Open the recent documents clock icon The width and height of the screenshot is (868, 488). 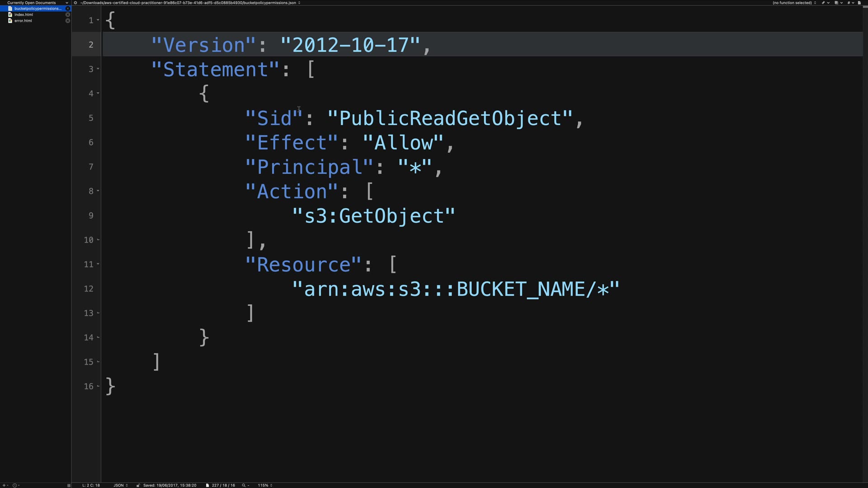(14, 485)
